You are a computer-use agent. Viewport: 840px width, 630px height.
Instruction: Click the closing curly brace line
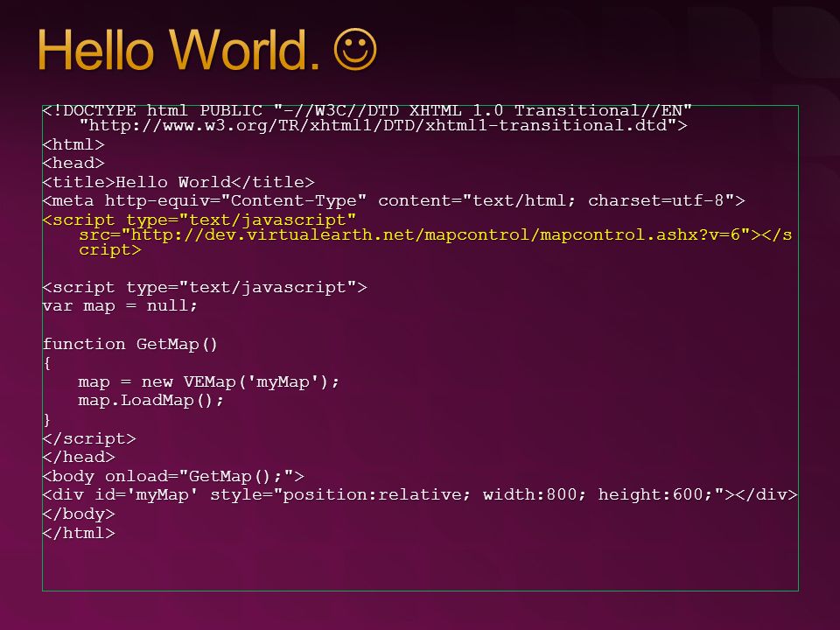pyautogui.click(x=47, y=419)
